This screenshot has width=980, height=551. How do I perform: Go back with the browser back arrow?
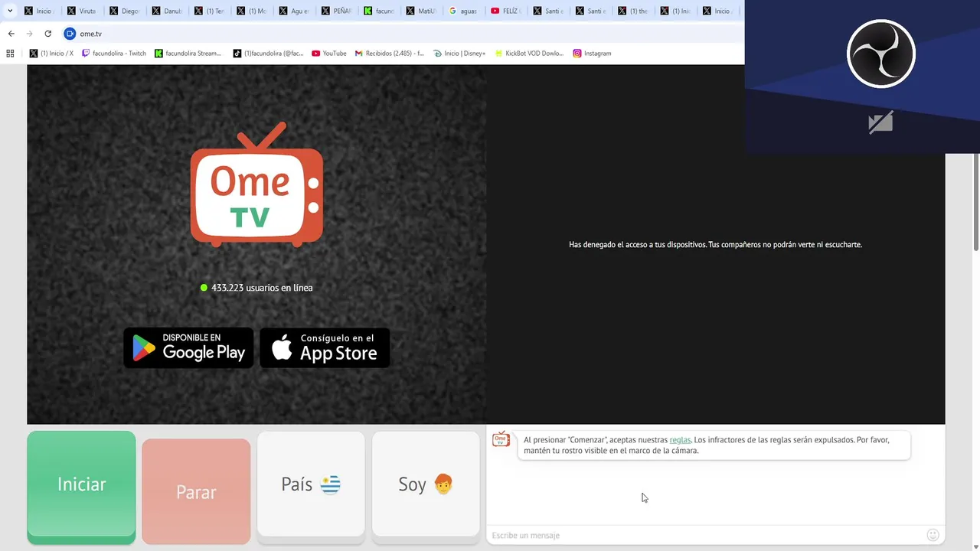(11, 34)
